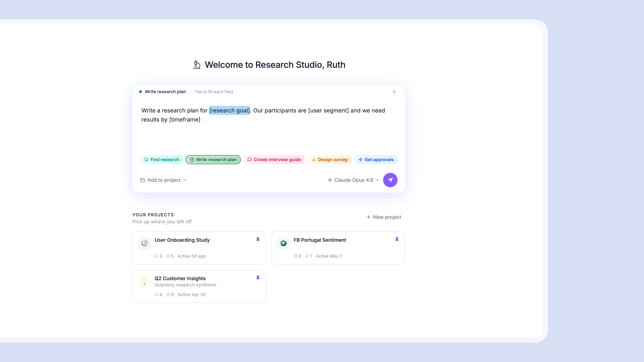Choose the Design survey chip
644x362 pixels.
[x=329, y=160]
